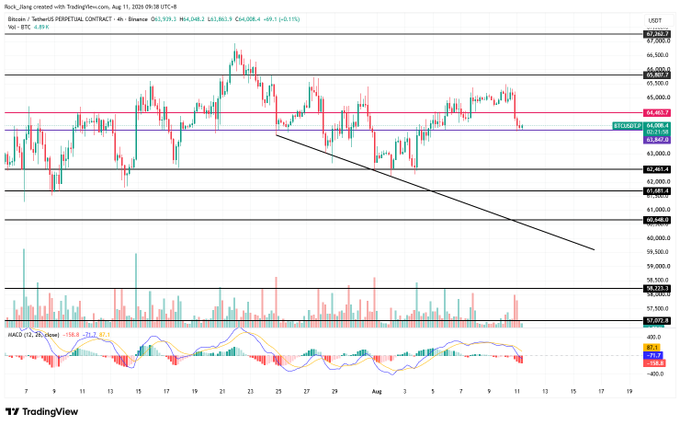Image resolution: width=680 pixels, height=425 pixels.
Task: Click the 65,000.0 price scale tick
Action: tap(658, 98)
